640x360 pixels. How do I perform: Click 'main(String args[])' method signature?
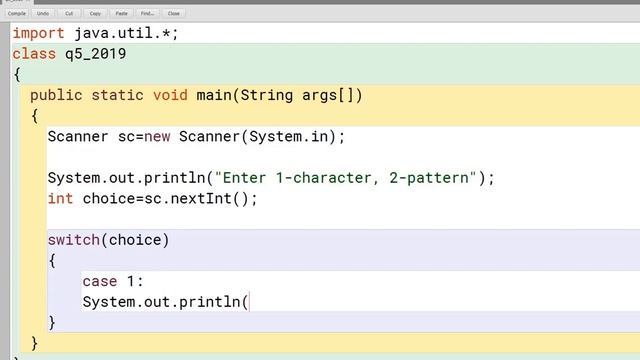point(279,96)
